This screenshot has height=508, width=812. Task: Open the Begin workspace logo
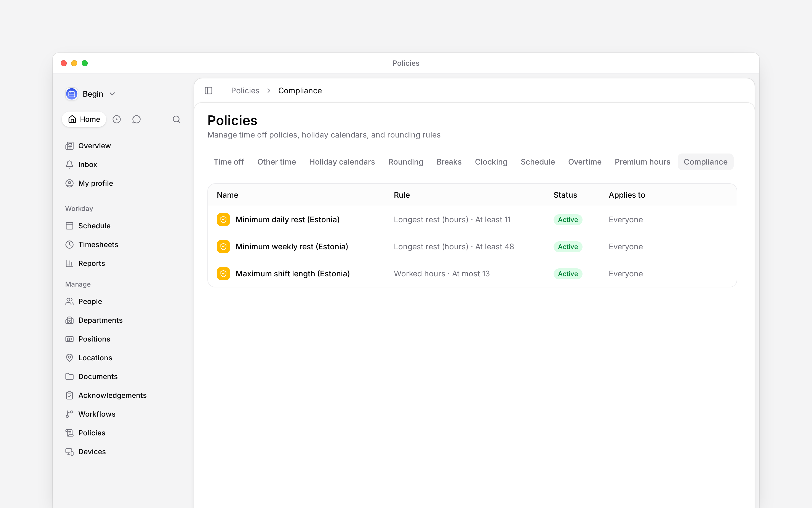pos(72,94)
